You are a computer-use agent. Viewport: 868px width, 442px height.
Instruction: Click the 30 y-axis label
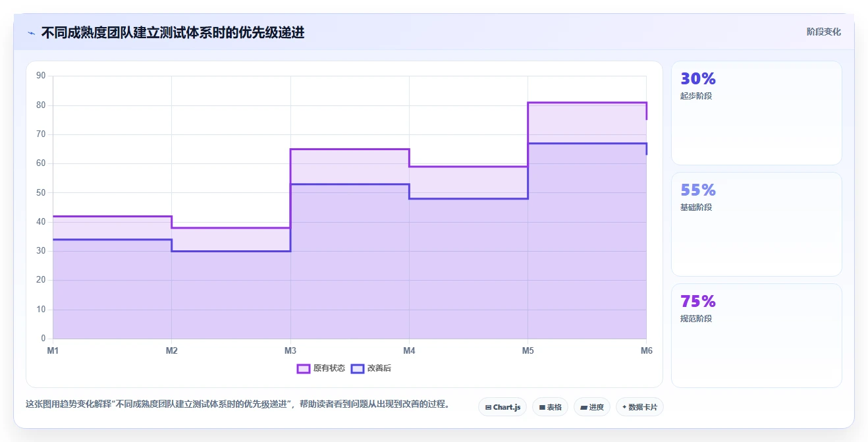(x=41, y=251)
